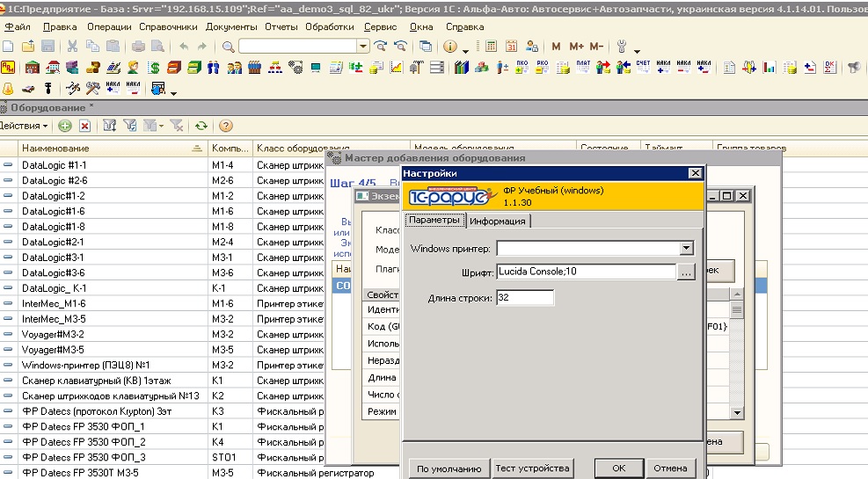Click the ellipsis button beside Шрифт
Image resolution: width=868 pixels, height=479 pixels.
tap(686, 272)
